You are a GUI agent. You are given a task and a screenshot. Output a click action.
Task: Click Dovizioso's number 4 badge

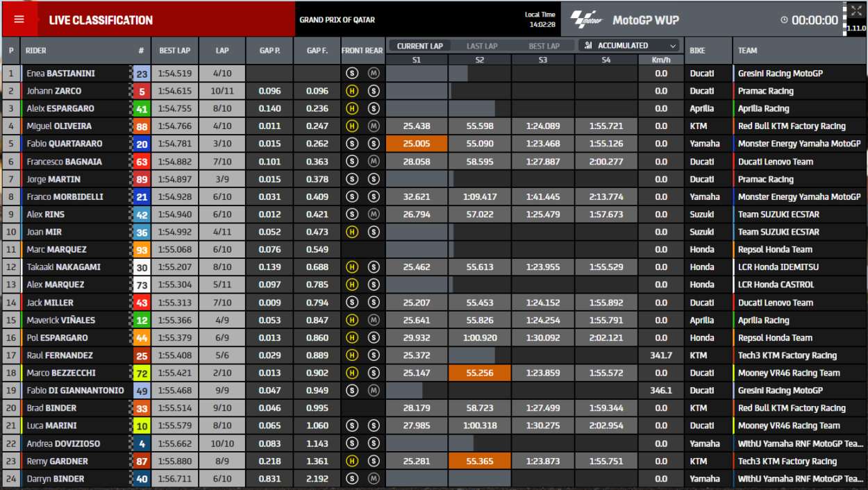click(x=142, y=443)
